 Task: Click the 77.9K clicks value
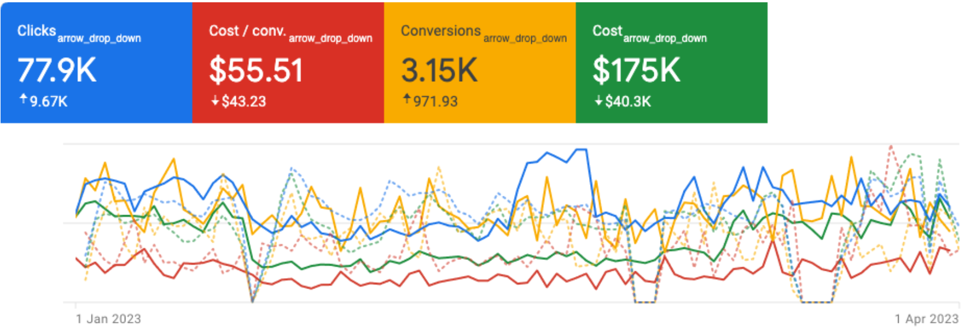point(57,70)
